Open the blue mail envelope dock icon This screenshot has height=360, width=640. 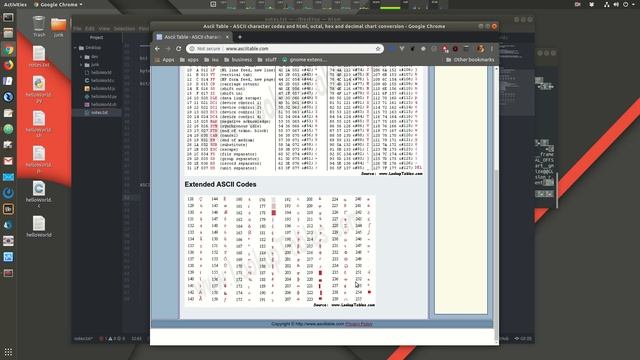pos(8,177)
